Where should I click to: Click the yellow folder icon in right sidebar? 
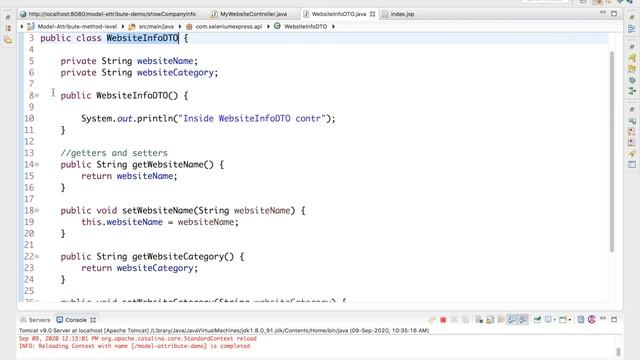(632, 69)
